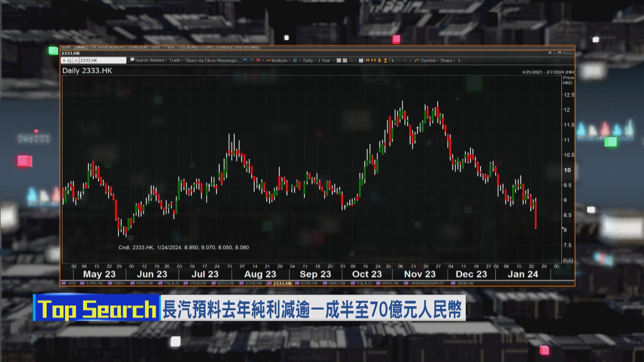This screenshot has width=644, height=362.
Task: Click the undo arrow icon
Action: coord(246,60)
